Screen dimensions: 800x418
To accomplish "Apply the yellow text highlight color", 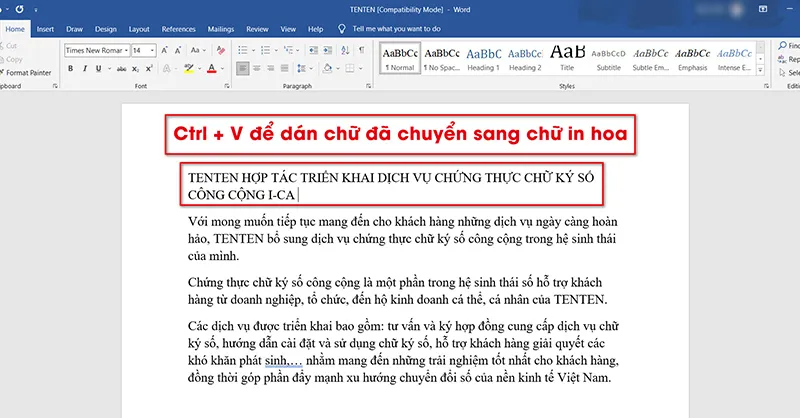I will 189,68.
